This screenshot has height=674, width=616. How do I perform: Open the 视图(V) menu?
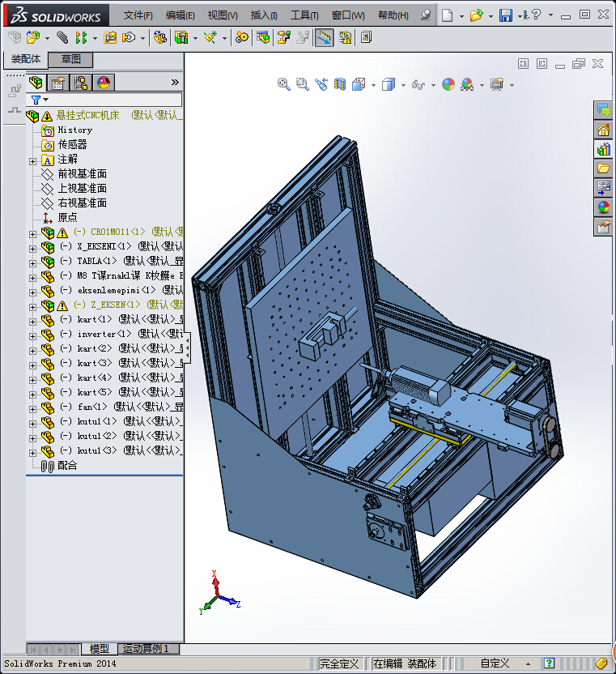[x=223, y=15]
